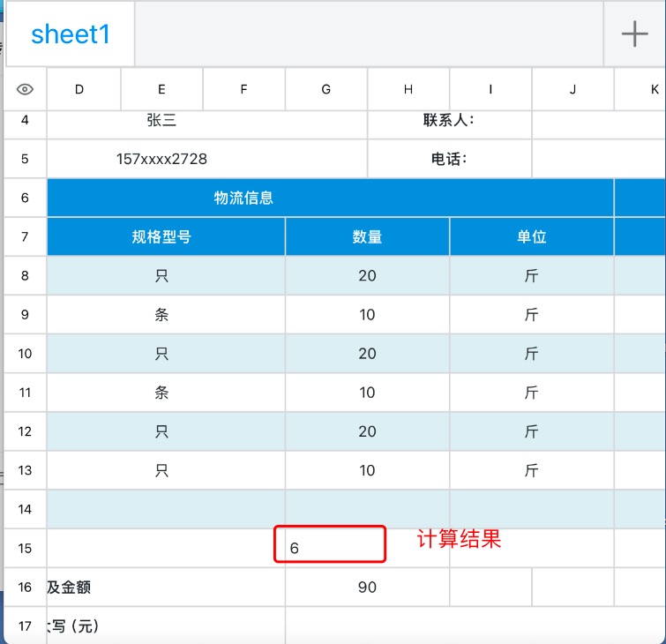Click quantity 10 in row 13

(x=368, y=470)
